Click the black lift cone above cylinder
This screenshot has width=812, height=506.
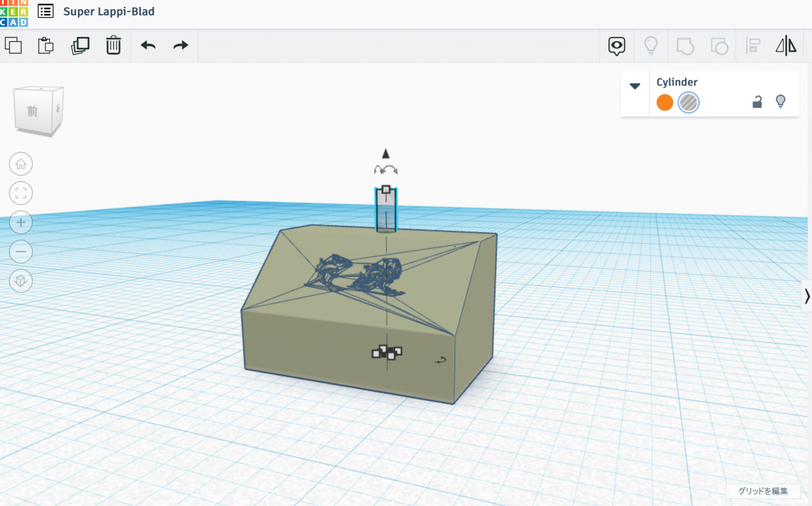[385, 153]
